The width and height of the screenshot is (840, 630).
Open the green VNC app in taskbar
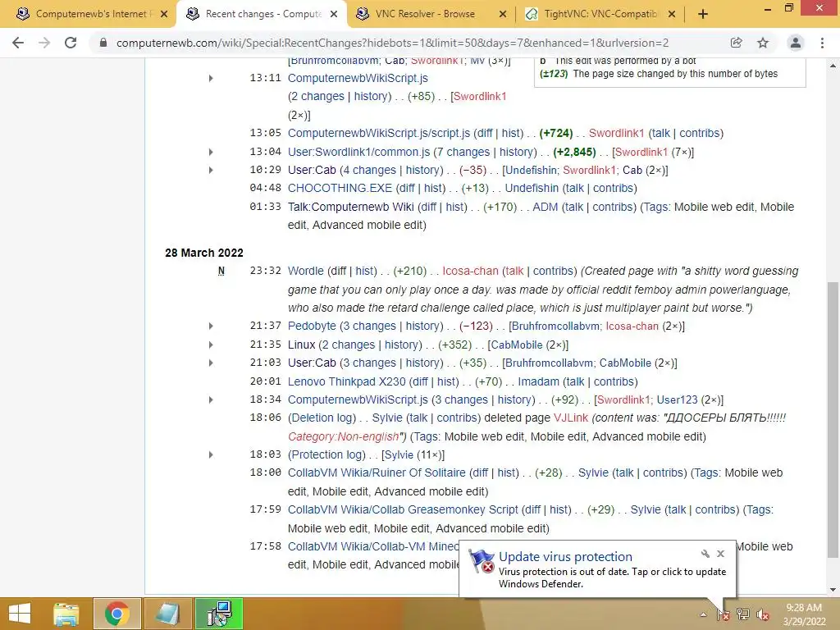[x=219, y=614]
